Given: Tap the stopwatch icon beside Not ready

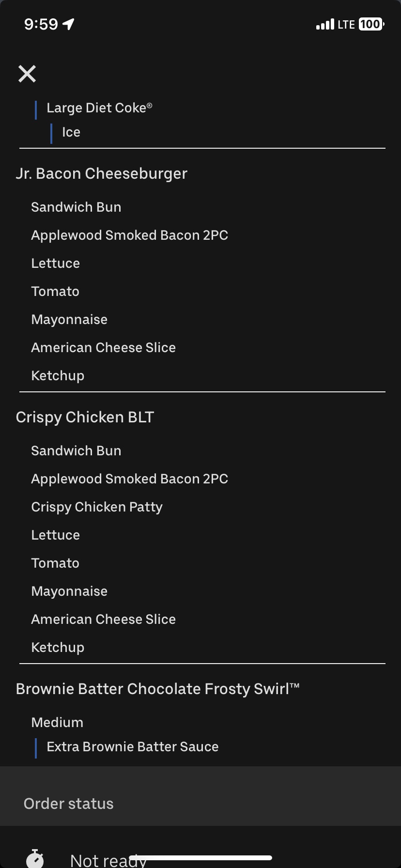Looking at the screenshot, I should pyautogui.click(x=35, y=858).
